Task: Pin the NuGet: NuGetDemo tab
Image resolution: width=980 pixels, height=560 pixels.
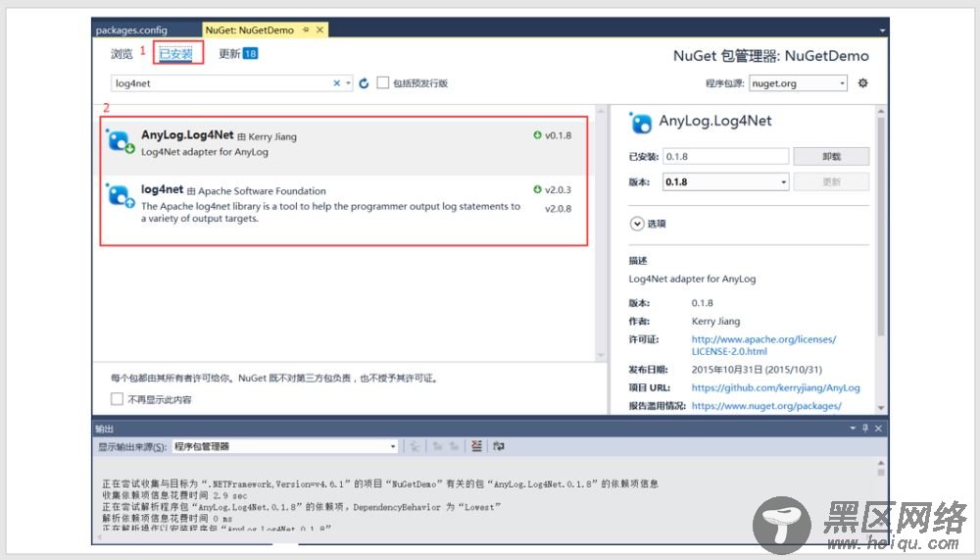Action: click(x=306, y=30)
